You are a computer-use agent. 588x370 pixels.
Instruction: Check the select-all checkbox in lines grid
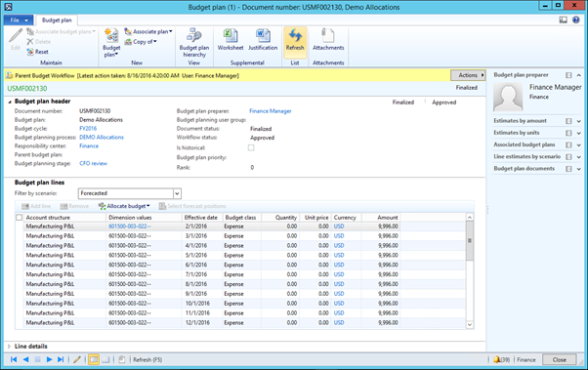20,218
